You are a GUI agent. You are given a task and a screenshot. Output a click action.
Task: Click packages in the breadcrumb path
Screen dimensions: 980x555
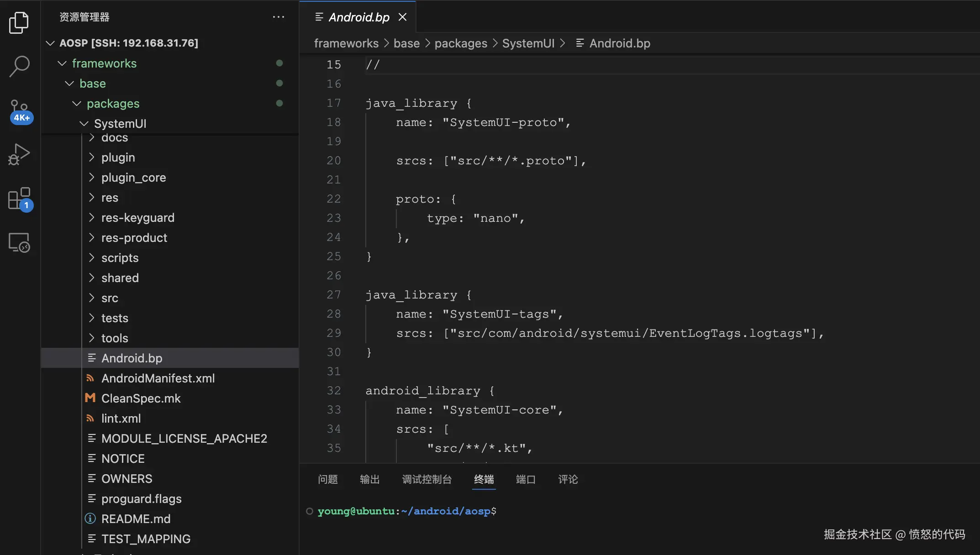tap(460, 43)
